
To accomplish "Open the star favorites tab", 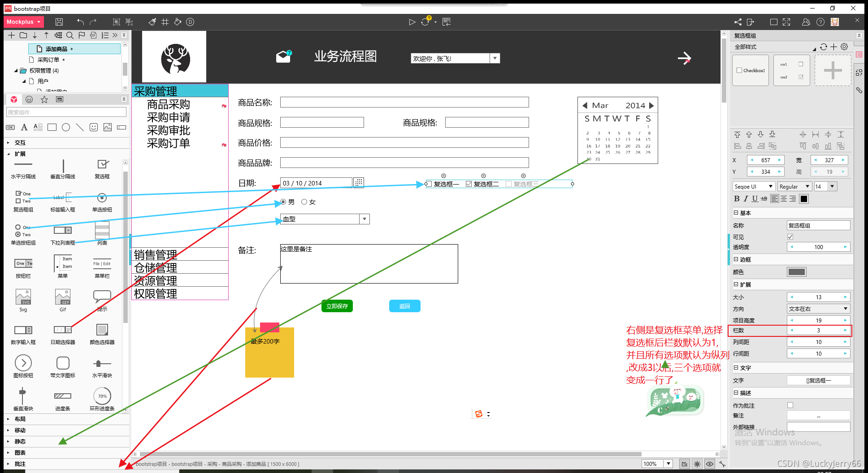I will coord(44,99).
